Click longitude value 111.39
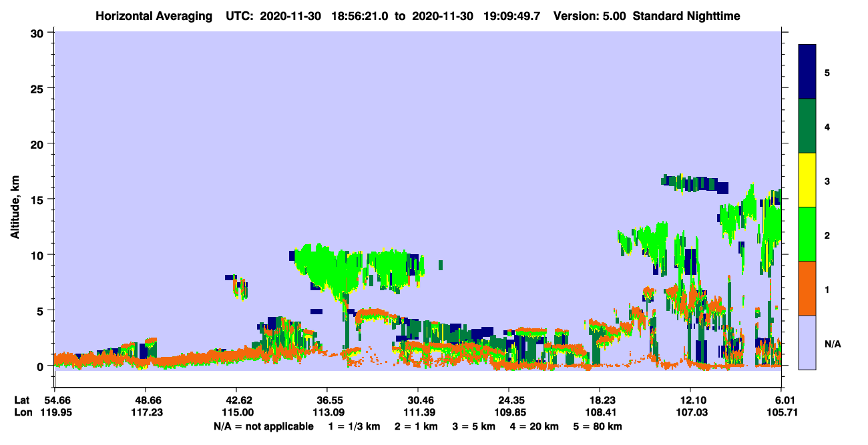 tap(418, 412)
